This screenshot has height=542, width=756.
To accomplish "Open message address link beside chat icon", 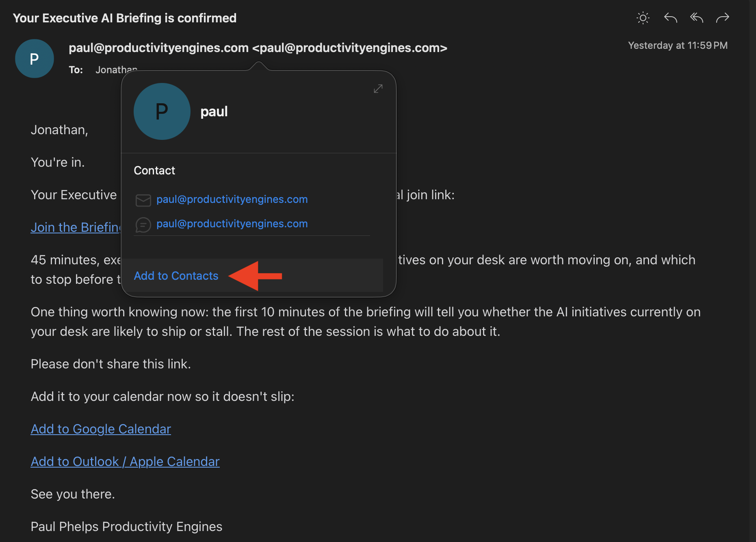I will point(232,224).
